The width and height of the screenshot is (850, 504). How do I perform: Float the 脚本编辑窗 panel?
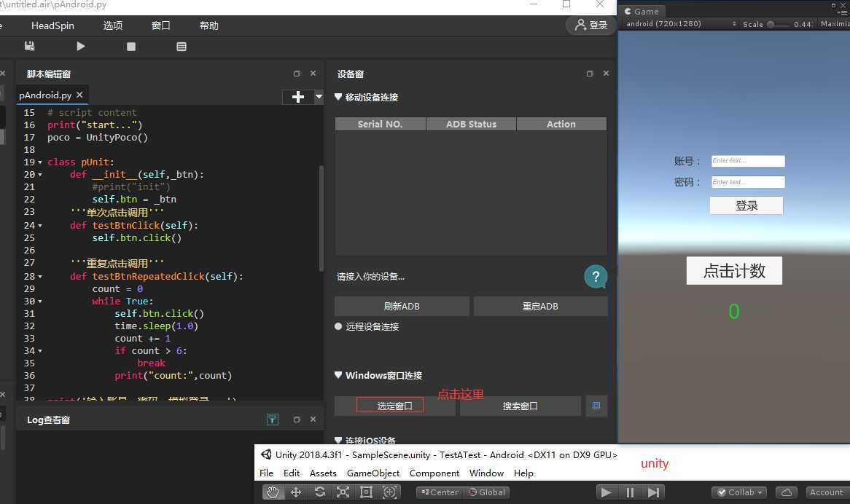(297, 74)
